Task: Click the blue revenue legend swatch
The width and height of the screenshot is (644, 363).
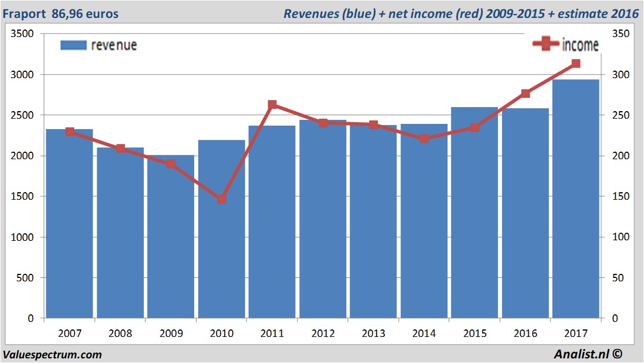Action: 74,45
